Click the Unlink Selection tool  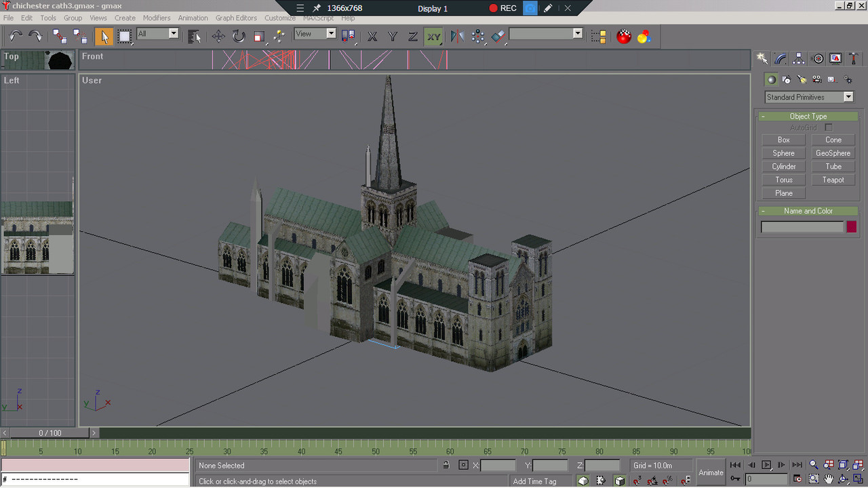[x=80, y=36]
